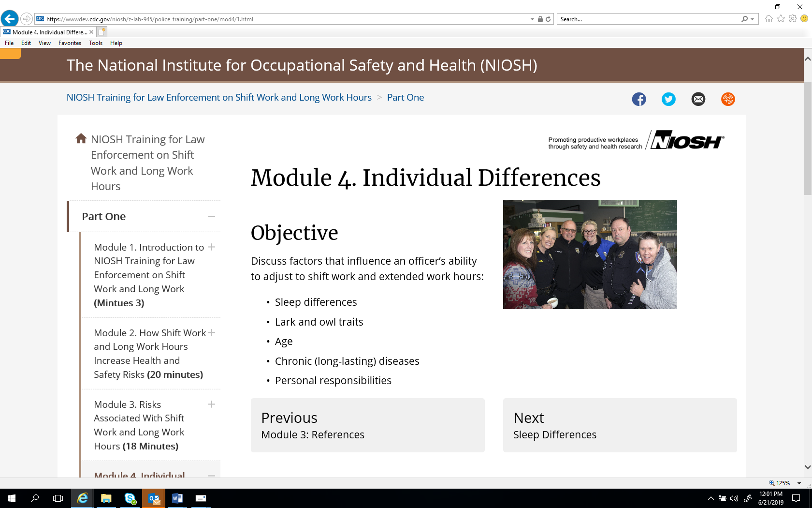Click the orange syndicate icon
Image resolution: width=812 pixels, height=508 pixels.
click(728, 99)
